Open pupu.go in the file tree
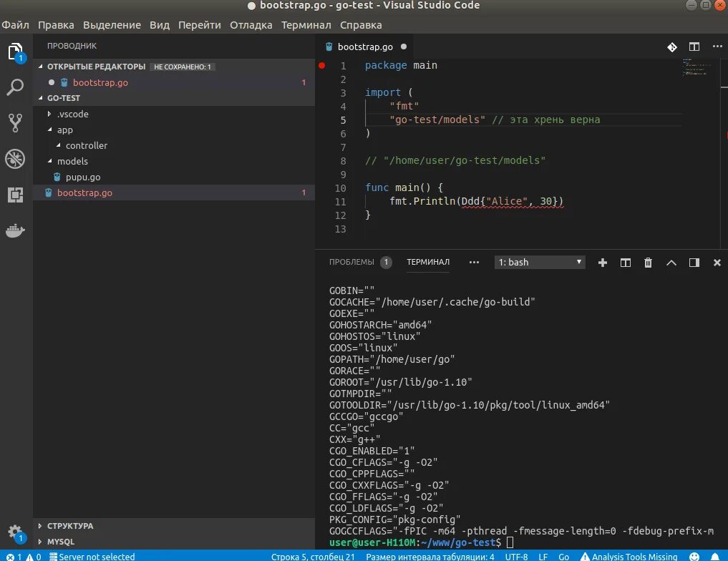728x561 pixels. click(x=174, y=177)
